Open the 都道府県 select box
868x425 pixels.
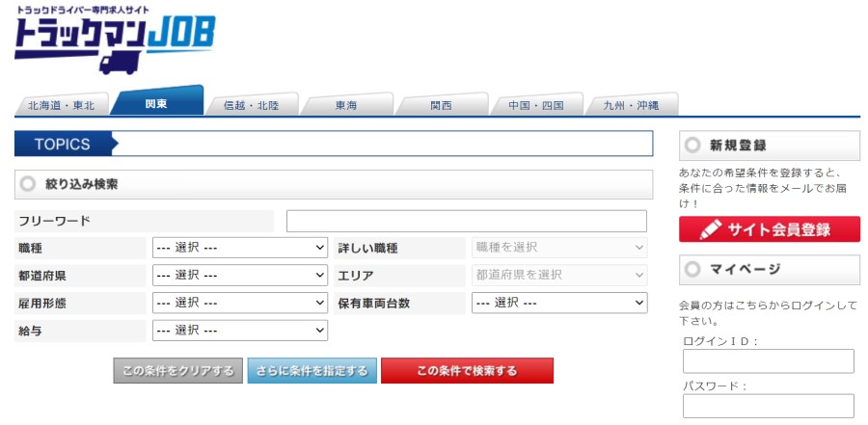click(x=240, y=275)
